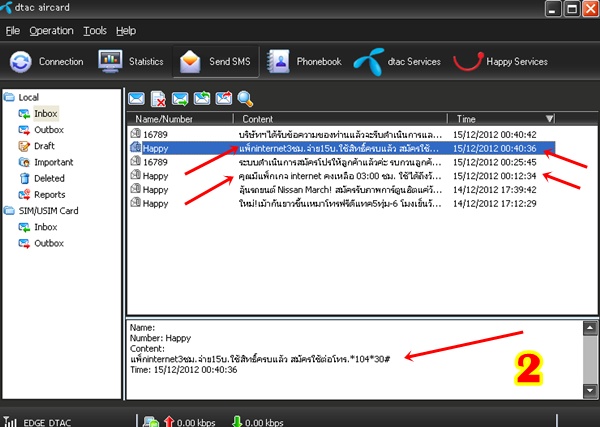
Task: Click the envelope icon with red arrow
Action: pos(223,99)
